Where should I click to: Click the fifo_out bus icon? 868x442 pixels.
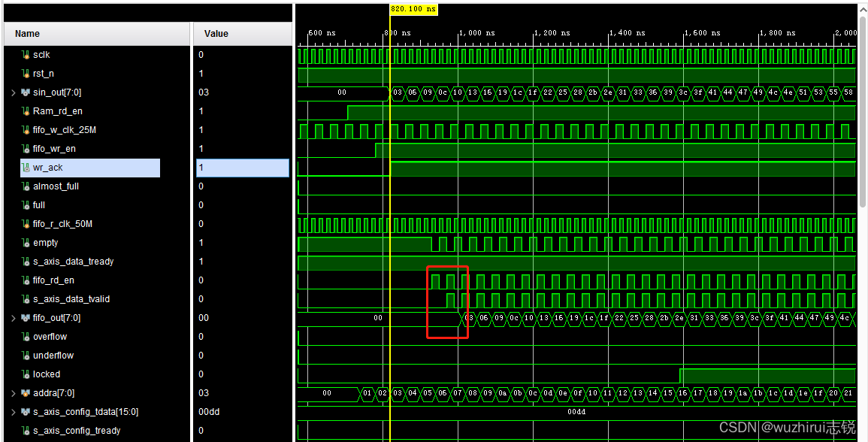point(26,318)
